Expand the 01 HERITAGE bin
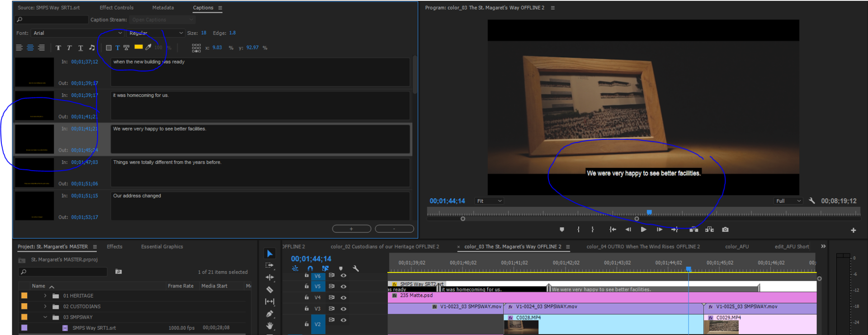Screen dimensions: 868x335 click(45, 296)
